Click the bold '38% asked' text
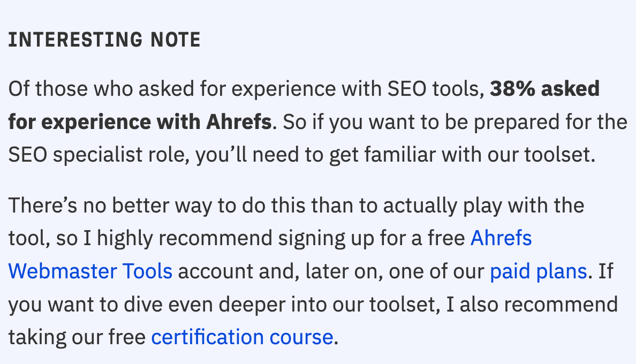 pyautogui.click(x=544, y=89)
